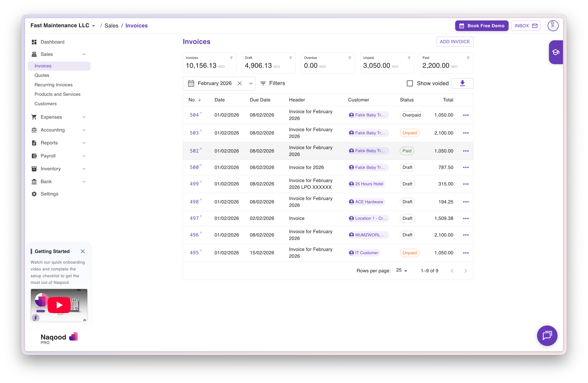
Task: Close the Getting Started panel
Action: pyautogui.click(x=83, y=251)
